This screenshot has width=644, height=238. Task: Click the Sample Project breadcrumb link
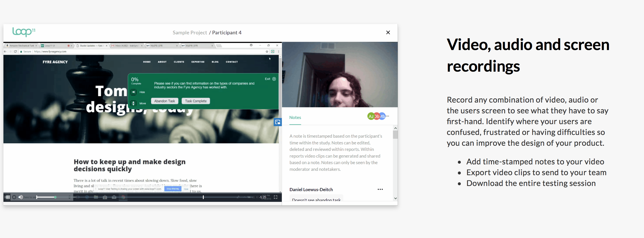190,32
